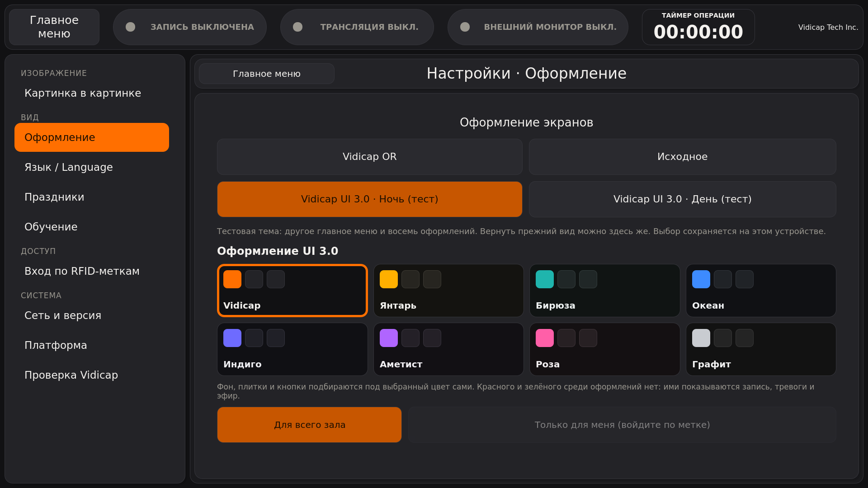
Task: Select the Исходное theme
Action: [x=683, y=157]
